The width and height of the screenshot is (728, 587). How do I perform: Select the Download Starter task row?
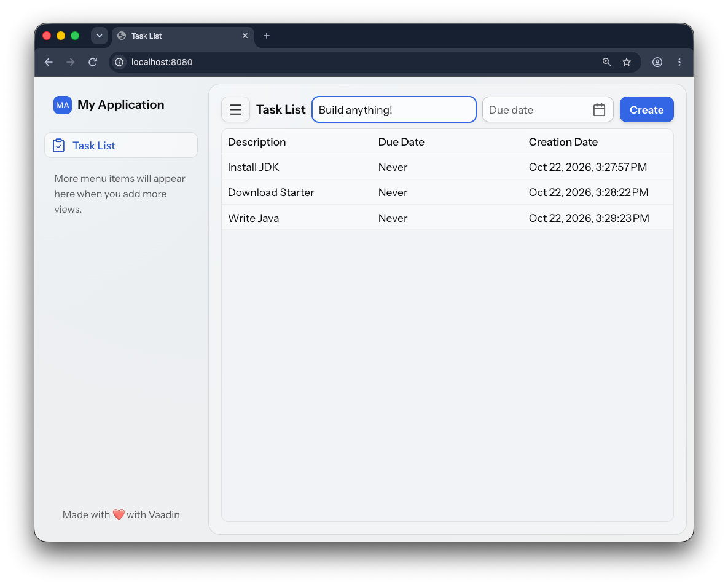click(448, 192)
